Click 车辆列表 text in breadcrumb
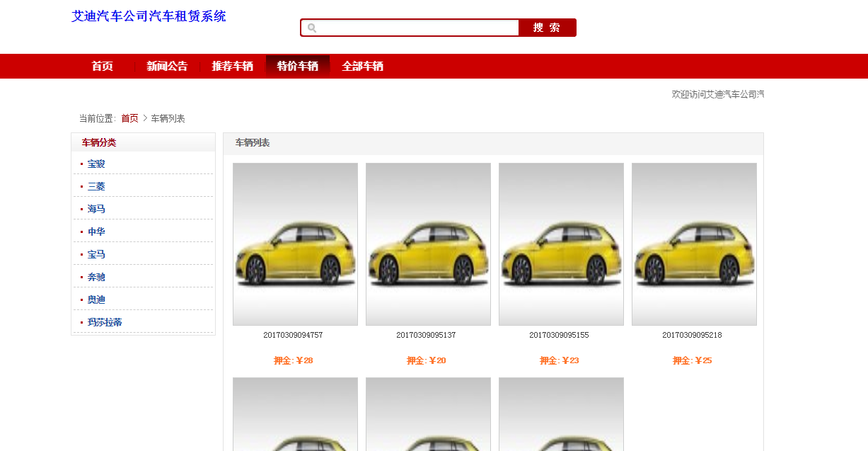This screenshot has width=868, height=451. [168, 118]
